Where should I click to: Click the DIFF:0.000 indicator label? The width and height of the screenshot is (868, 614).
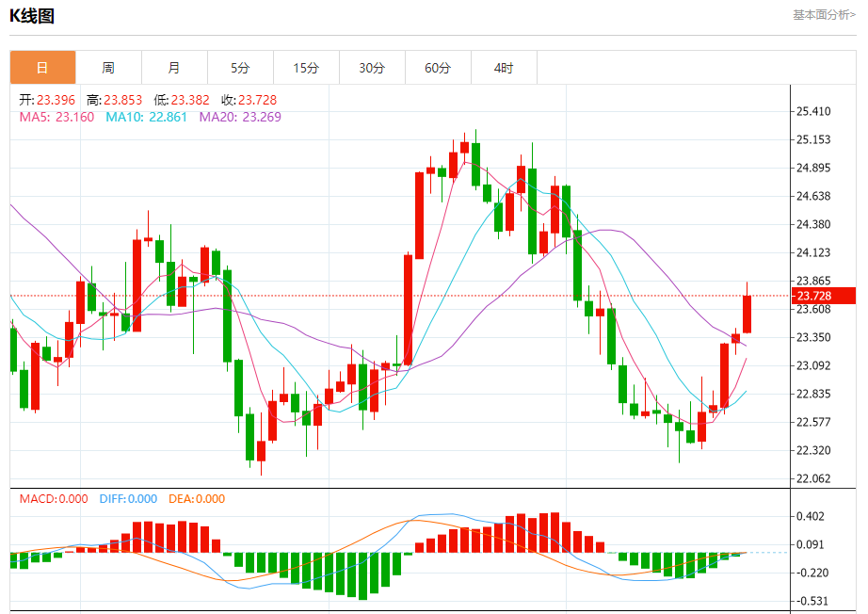[128, 499]
